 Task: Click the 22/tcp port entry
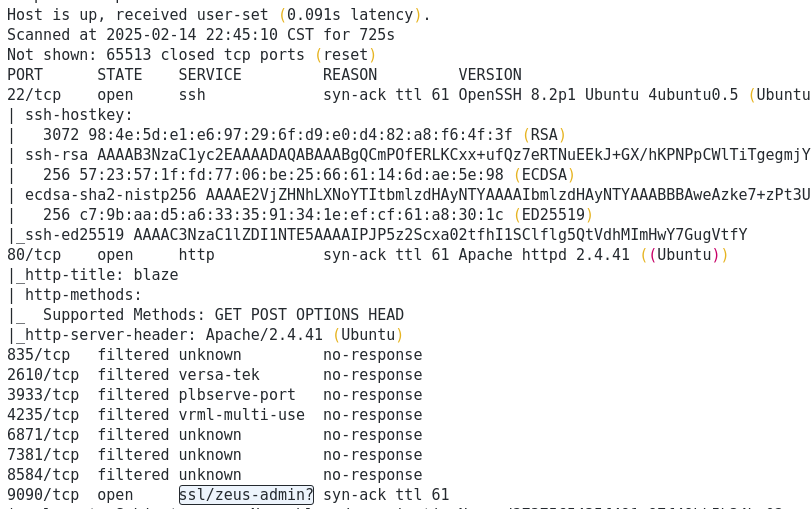pyautogui.click(x=34, y=95)
